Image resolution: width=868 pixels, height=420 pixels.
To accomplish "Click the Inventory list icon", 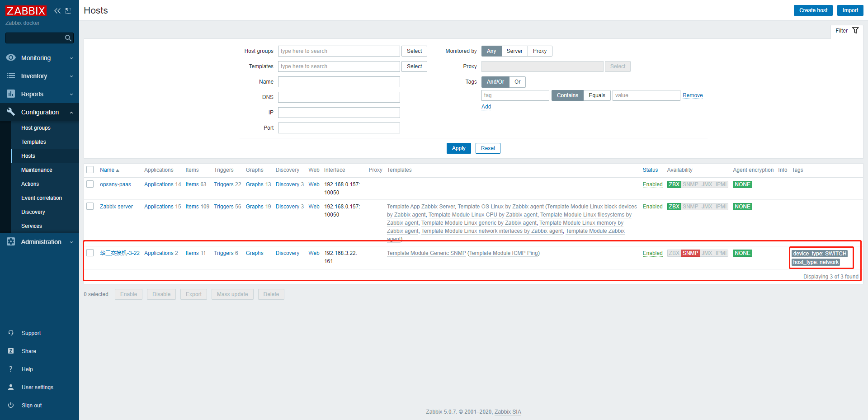I will (x=11, y=76).
